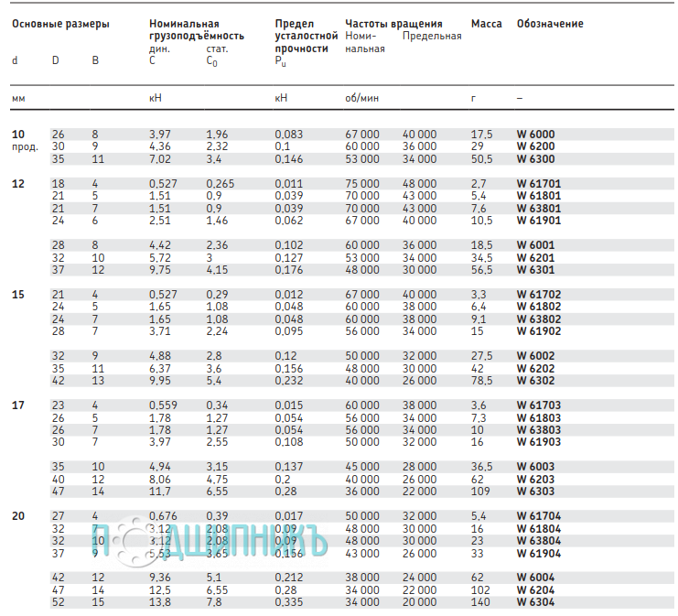Click the W 6301 designation
The image size is (678, 616).
[535, 270]
